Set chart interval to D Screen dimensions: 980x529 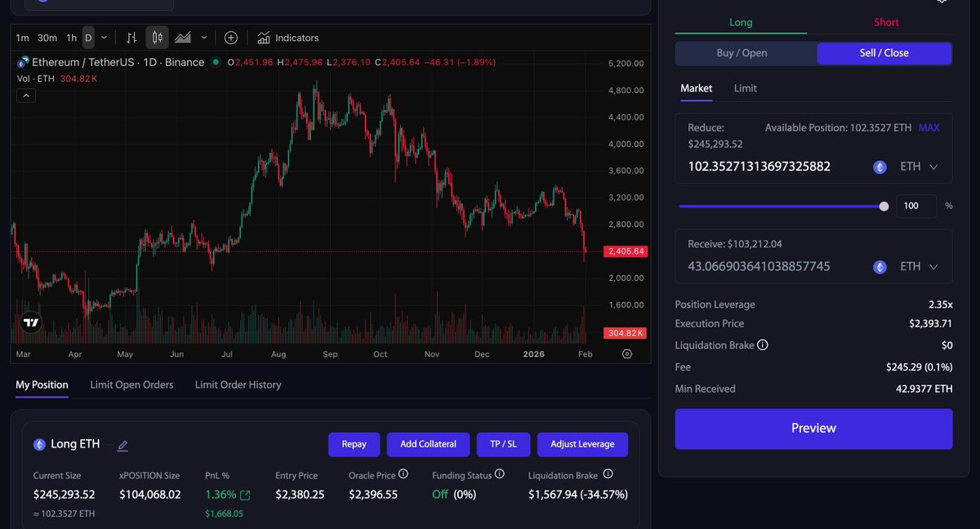(x=88, y=38)
